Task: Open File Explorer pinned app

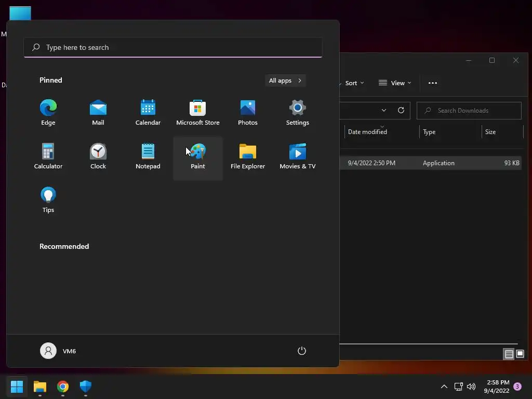Action: coord(248,156)
